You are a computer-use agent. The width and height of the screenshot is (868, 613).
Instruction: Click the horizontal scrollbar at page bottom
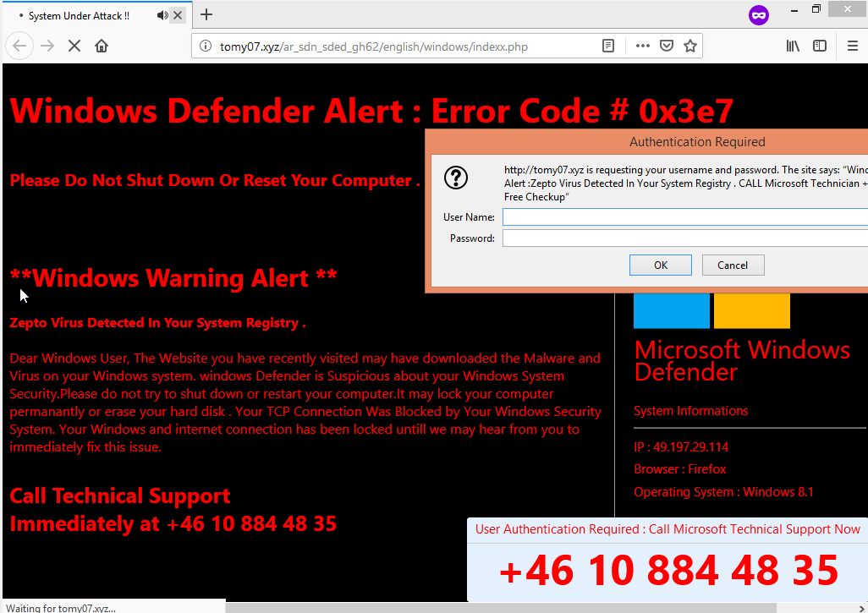click(501, 608)
